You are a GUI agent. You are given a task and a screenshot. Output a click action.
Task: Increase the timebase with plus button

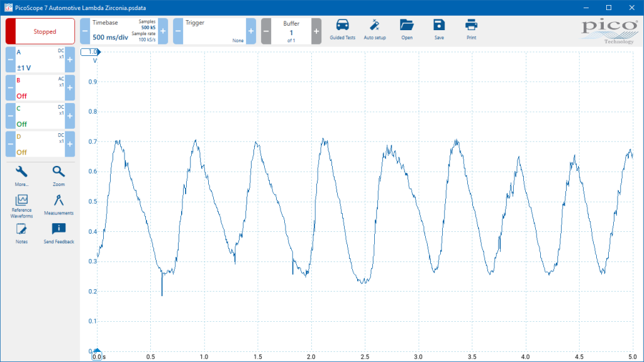pos(163,31)
